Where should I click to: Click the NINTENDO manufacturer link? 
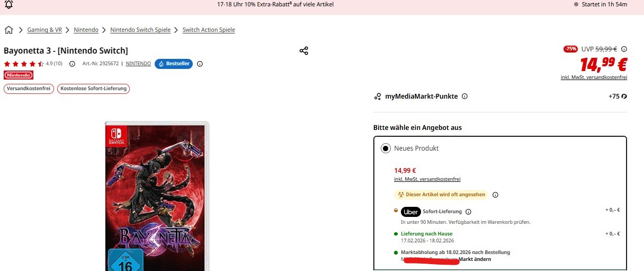138,64
